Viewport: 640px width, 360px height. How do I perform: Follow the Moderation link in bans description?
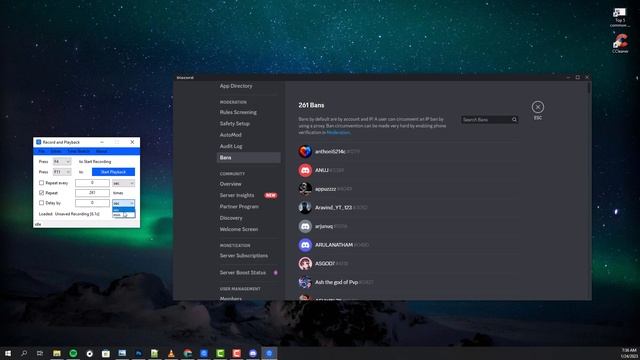tap(338, 133)
